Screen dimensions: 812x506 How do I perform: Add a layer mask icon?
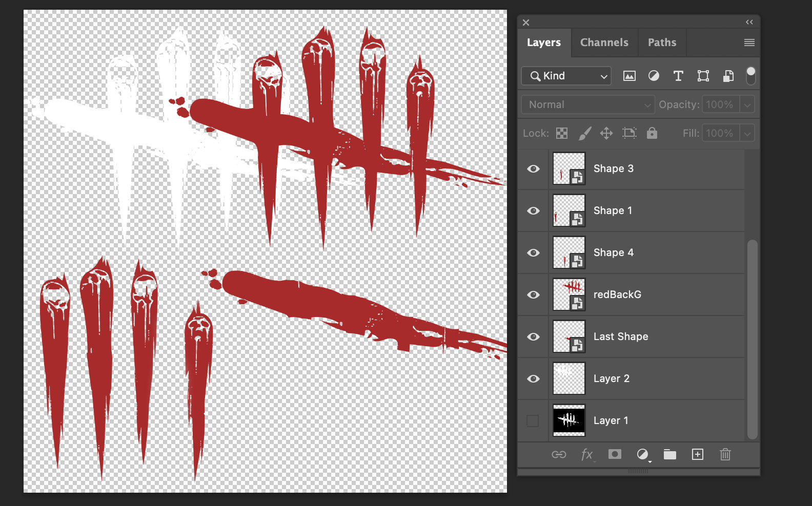(x=615, y=454)
